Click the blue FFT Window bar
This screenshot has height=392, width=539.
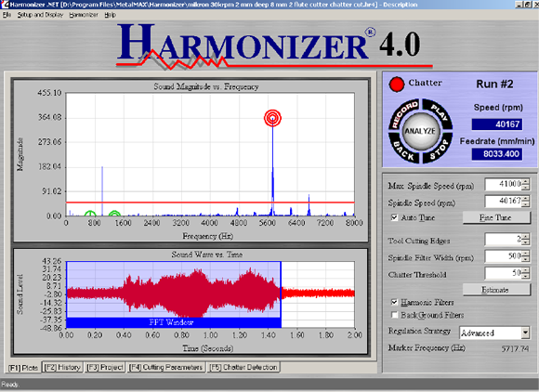174,322
